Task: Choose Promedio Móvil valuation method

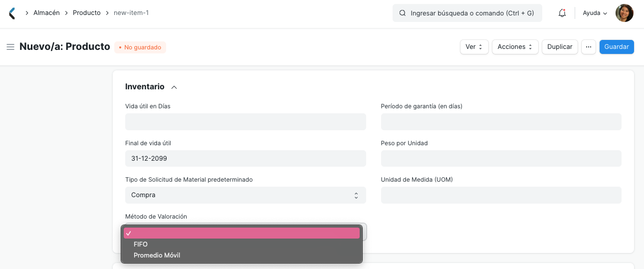Action: 242,255
